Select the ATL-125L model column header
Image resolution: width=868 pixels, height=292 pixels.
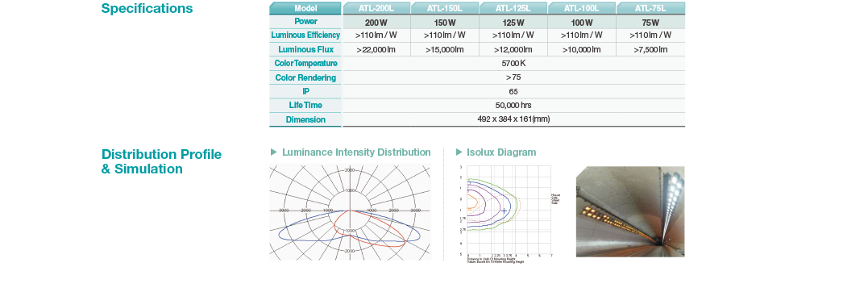[513, 8]
